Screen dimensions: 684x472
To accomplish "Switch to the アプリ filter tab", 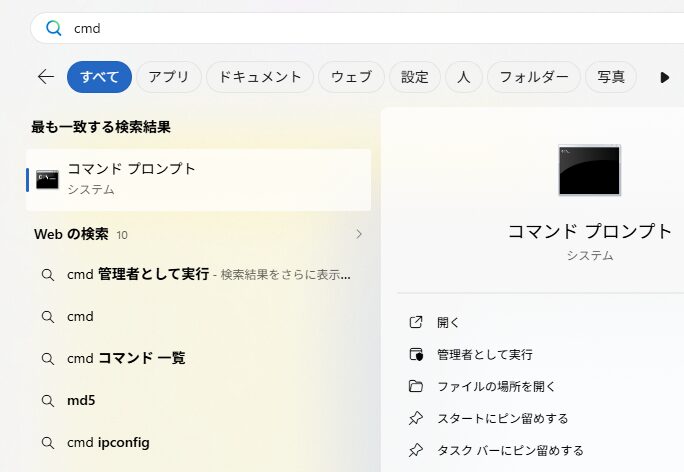I will (169, 77).
